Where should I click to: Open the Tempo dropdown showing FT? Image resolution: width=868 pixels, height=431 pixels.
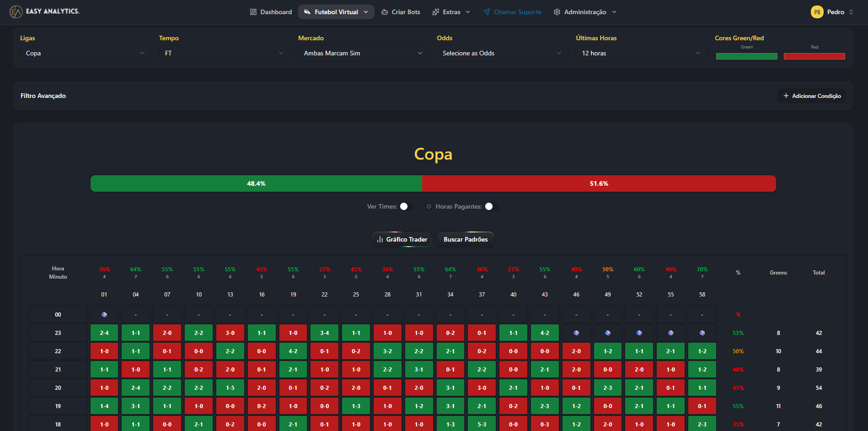coord(225,53)
